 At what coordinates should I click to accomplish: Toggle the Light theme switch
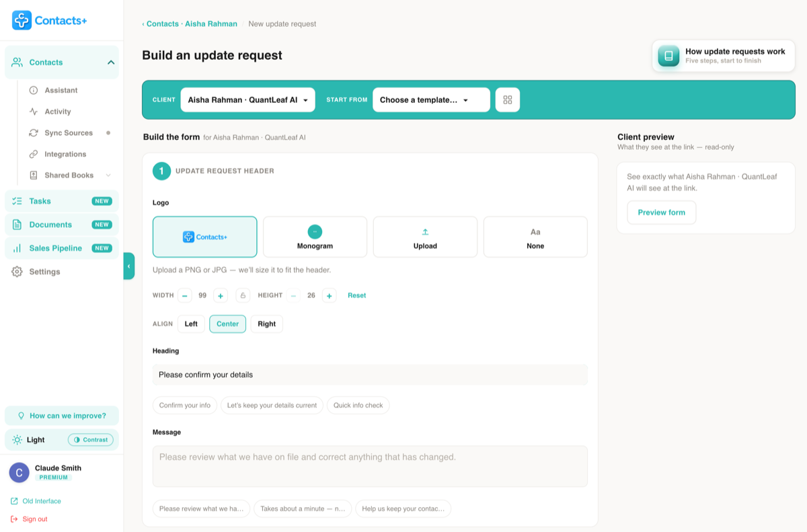coord(36,440)
